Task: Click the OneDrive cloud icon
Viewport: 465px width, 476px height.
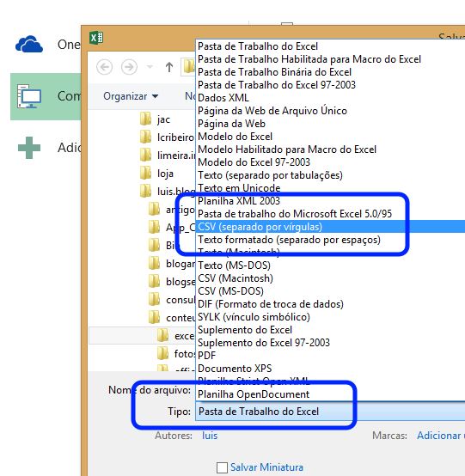Action: point(29,45)
